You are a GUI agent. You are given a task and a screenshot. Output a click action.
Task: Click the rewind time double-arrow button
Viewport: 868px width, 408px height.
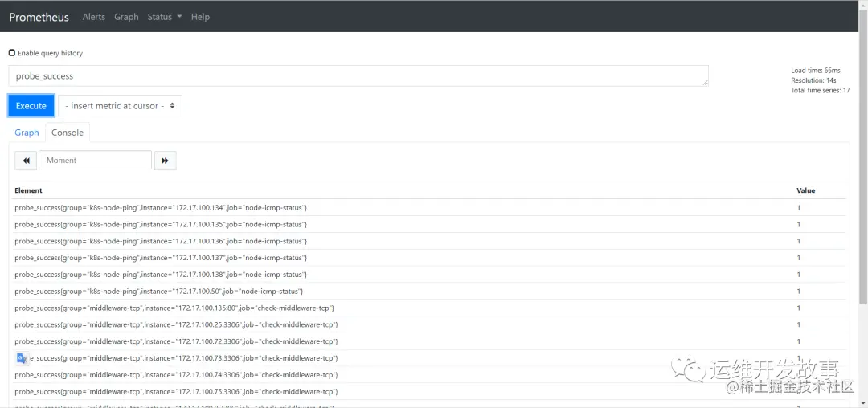[26, 161]
